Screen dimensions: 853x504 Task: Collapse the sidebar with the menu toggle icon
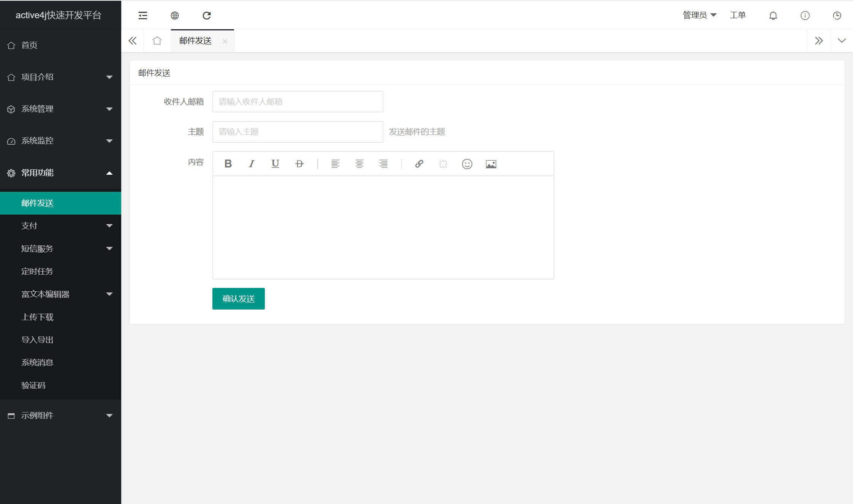click(143, 16)
